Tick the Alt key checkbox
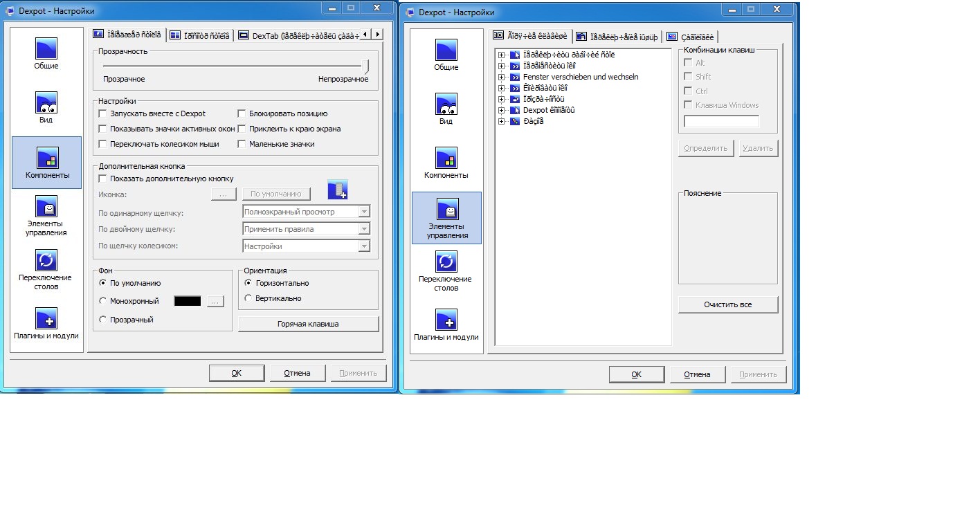980x512 pixels. pos(688,63)
